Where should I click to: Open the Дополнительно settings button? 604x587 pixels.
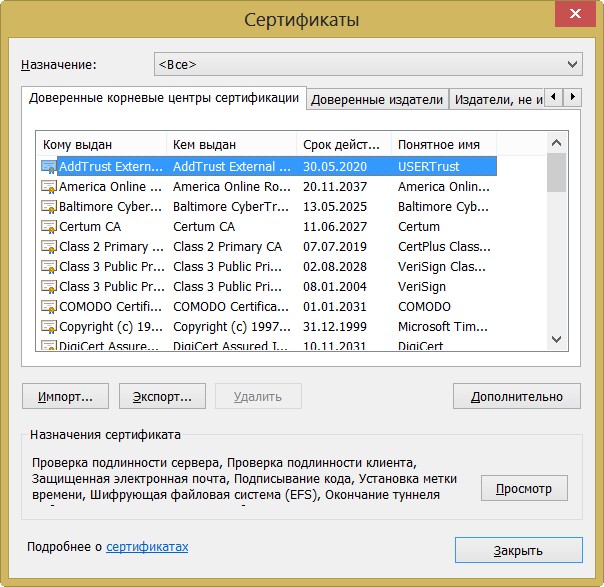[517, 396]
